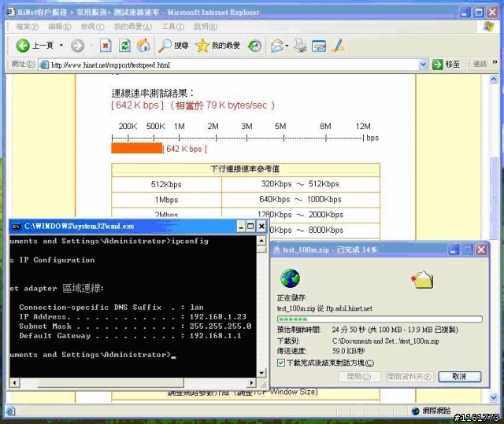Image resolution: width=504 pixels, height=424 pixels.
Task: Open the History clock icon
Action: (x=254, y=46)
